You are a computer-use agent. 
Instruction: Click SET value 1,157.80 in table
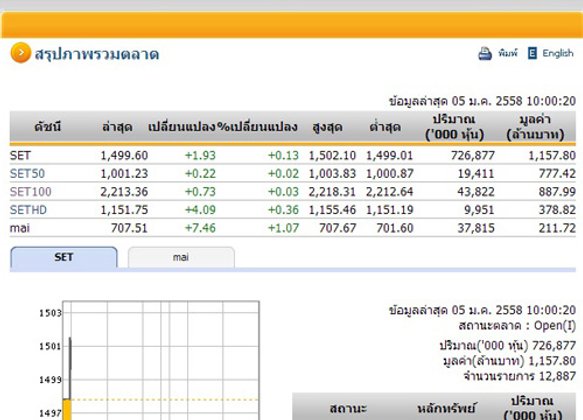pyautogui.click(x=552, y=155)
